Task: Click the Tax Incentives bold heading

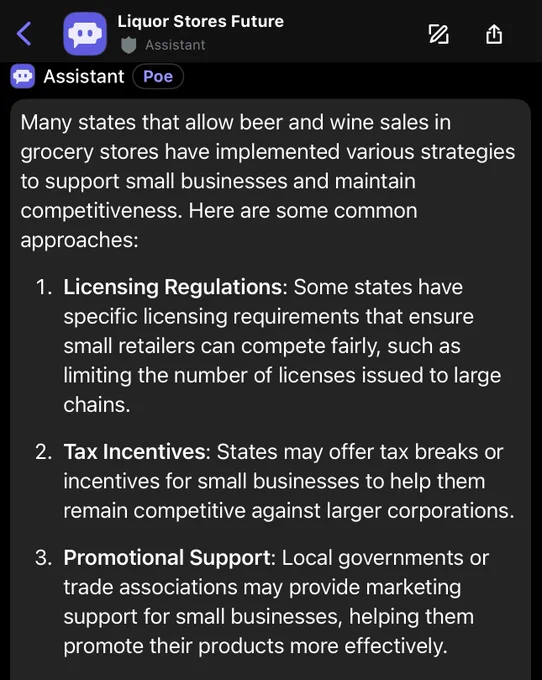Action: [134, 452]
